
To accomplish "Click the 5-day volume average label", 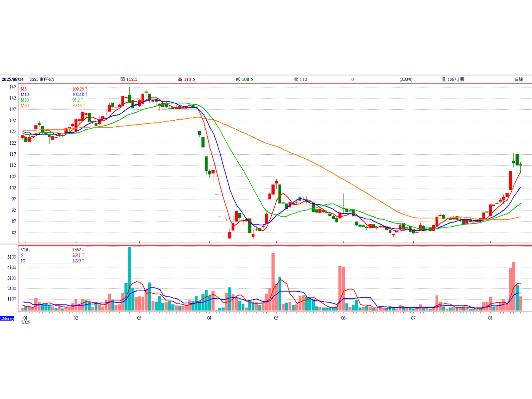I will (x=22, y=255).
